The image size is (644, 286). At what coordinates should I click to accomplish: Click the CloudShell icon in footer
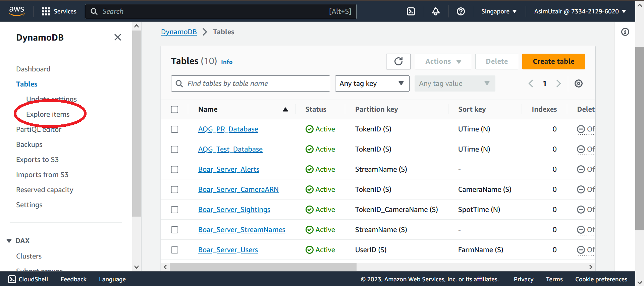click(x=12, y=279)
